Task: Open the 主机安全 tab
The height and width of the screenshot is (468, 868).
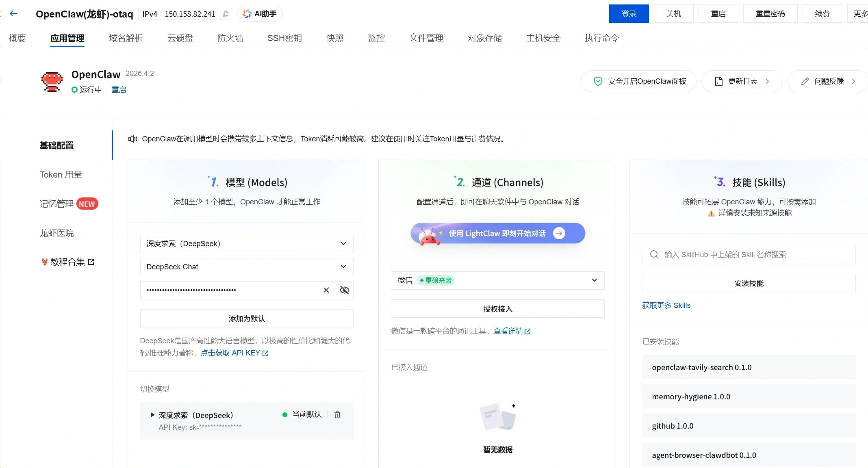Action: [543, 38]
